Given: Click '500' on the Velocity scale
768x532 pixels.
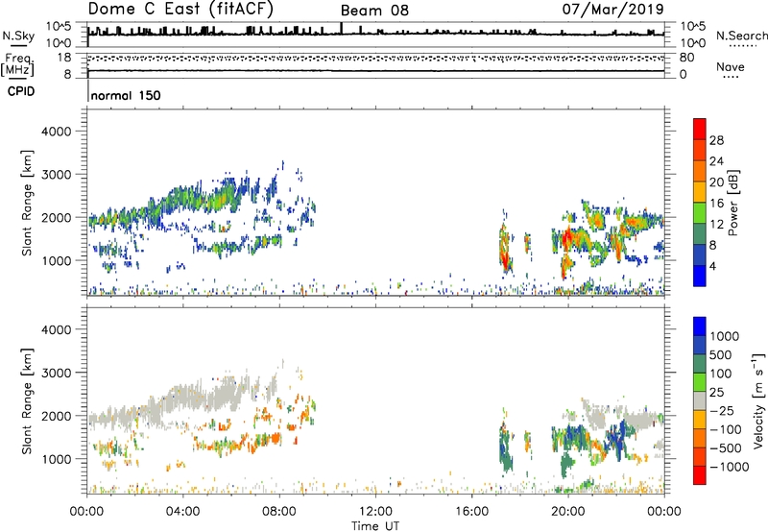Looking at the screenshot, I should tap(721, 354).
